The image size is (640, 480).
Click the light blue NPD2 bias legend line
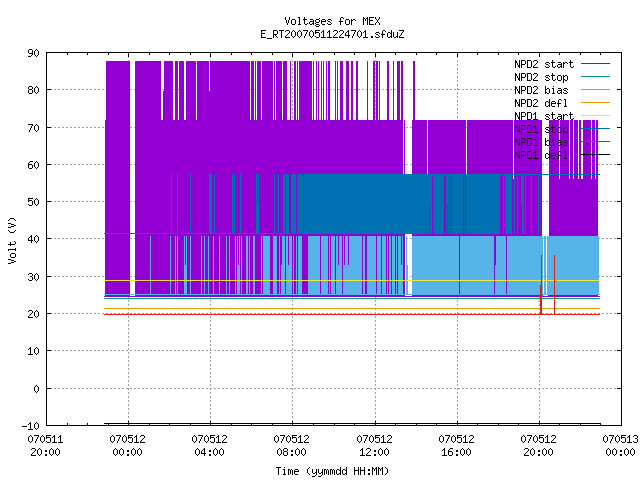pos(595,89)
